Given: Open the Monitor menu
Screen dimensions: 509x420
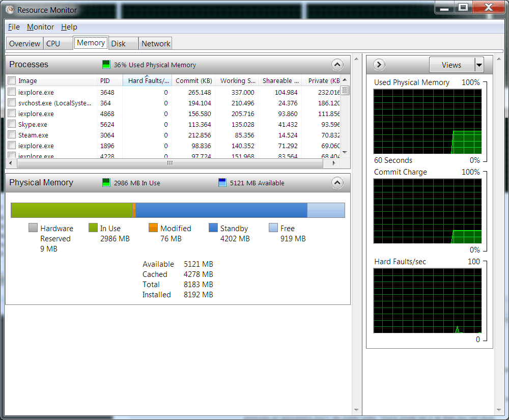Looking at the screenshot, I should pyautogui.click(x=40, y=27).
